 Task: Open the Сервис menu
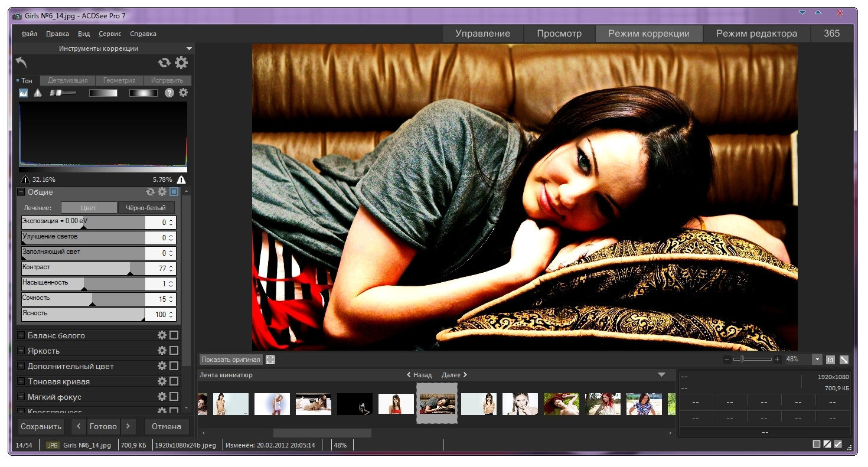[110, 34]
